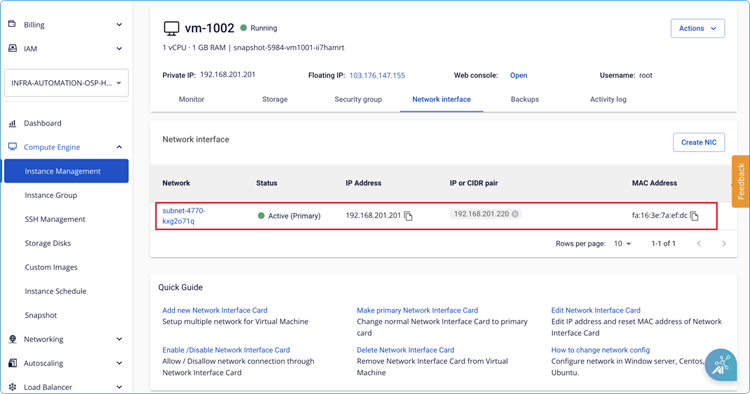Open the AI assistant floating icon
This screenshot has height=394, width=750.
coord(721,365)
